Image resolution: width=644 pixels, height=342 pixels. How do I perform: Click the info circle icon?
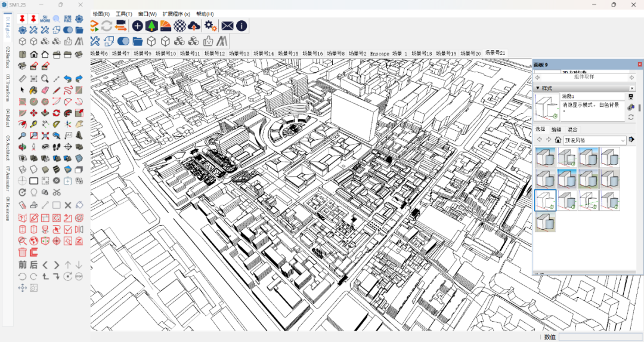pos(241,26)
